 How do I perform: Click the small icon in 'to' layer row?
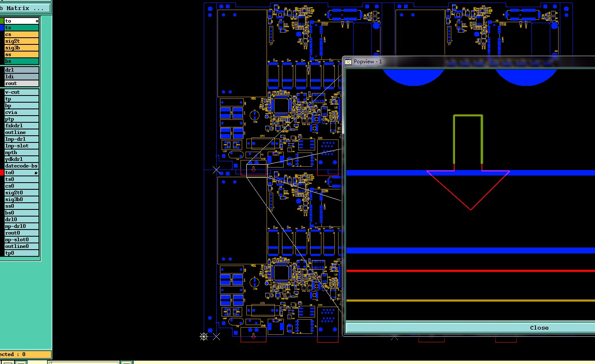pyautogui.click(x=37, y=21)
